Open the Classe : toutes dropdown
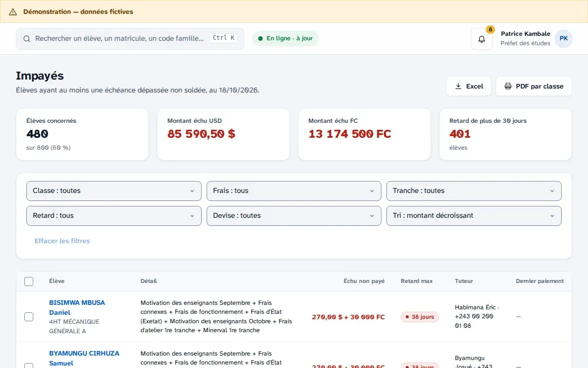The image size is (588, 368). (114, 191)
